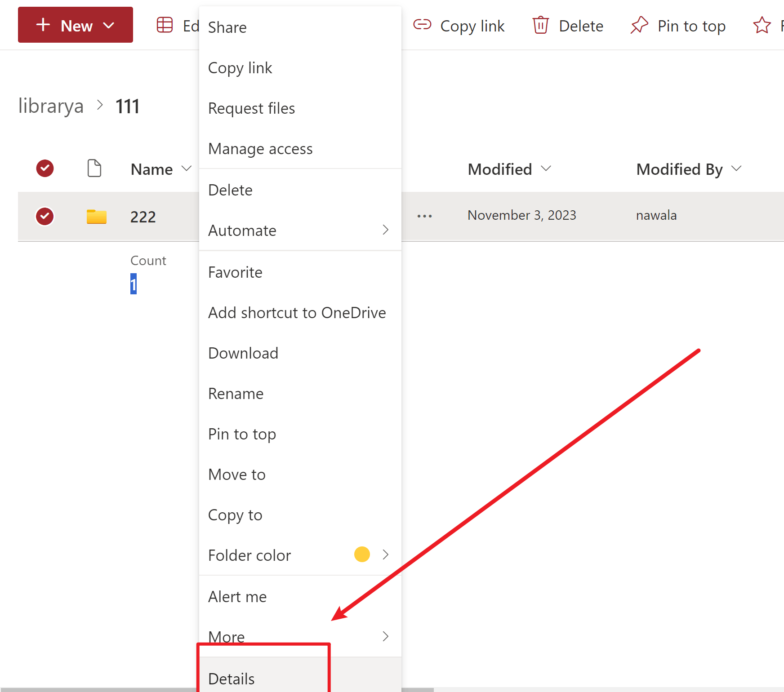Expand the Folder color submenu arrow
Viewport: 784px width, 692px height.
coord(385,554)
